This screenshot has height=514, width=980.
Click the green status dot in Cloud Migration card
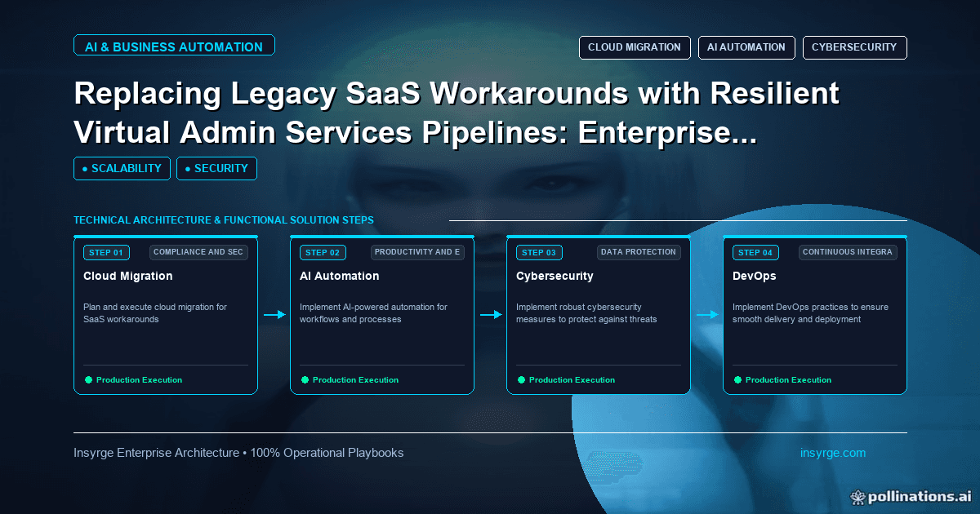click(x=88, y=379)
